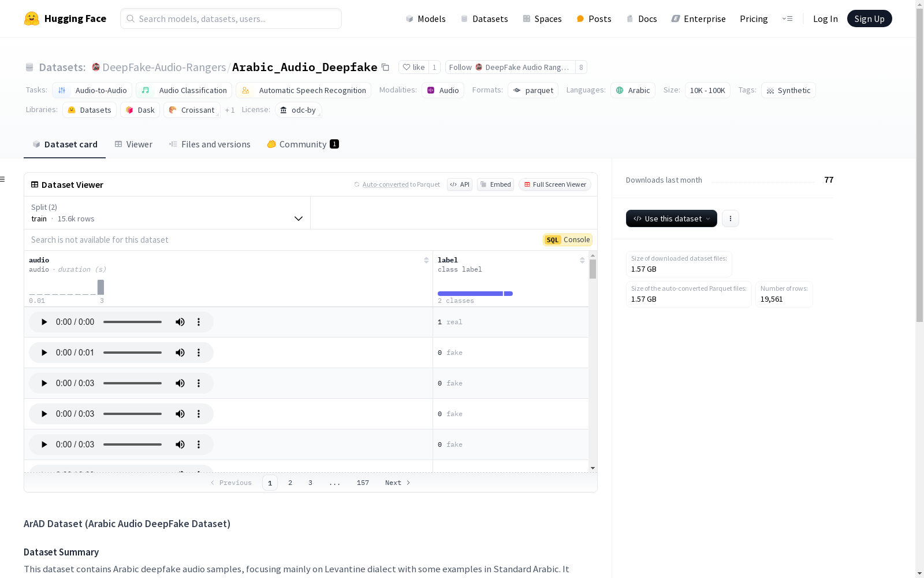Open Posts in top navigation
Screen dimensions: 924x578
(594, 18)
